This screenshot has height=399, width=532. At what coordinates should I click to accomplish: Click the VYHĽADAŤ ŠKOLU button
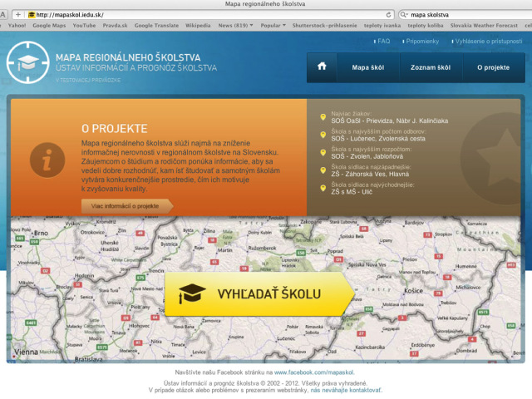[259, 293]
